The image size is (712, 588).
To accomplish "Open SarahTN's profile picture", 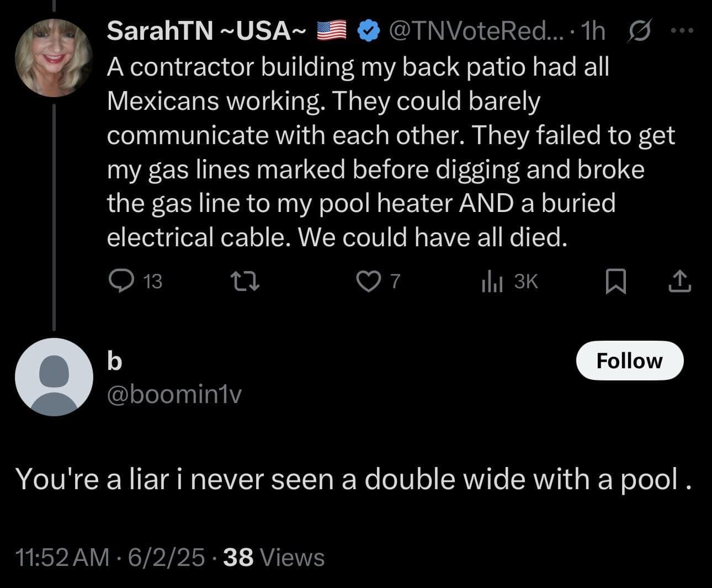I will 53,58.
